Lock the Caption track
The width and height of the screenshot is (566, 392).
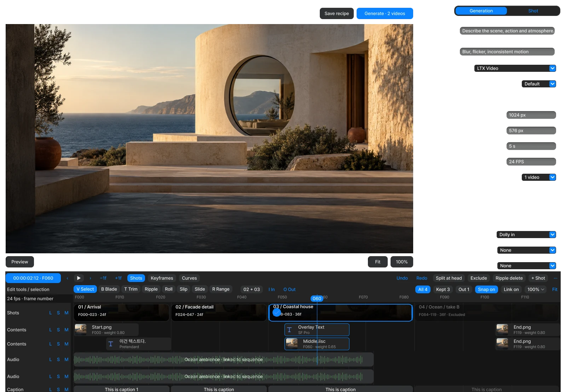[x=51, y=390]
